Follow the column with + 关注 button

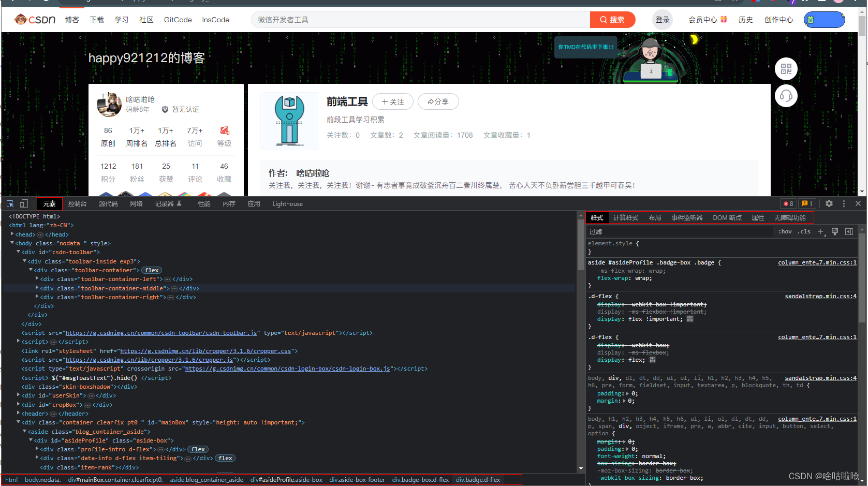393,101
